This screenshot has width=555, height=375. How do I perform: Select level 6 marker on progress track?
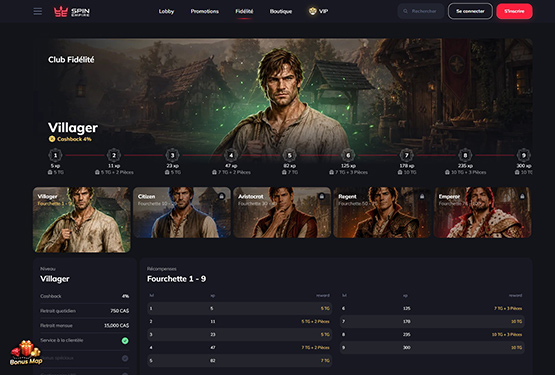pyautogui.click(x=348, y=155)
